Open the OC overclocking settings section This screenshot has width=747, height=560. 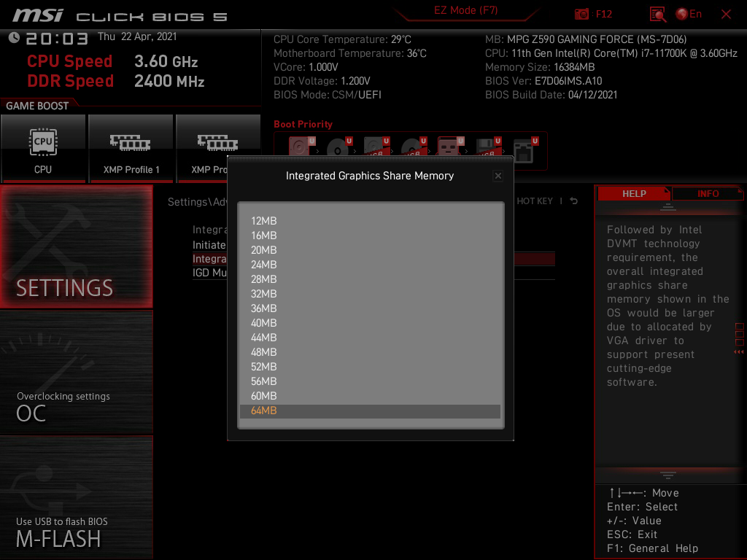tap(76, 373)
